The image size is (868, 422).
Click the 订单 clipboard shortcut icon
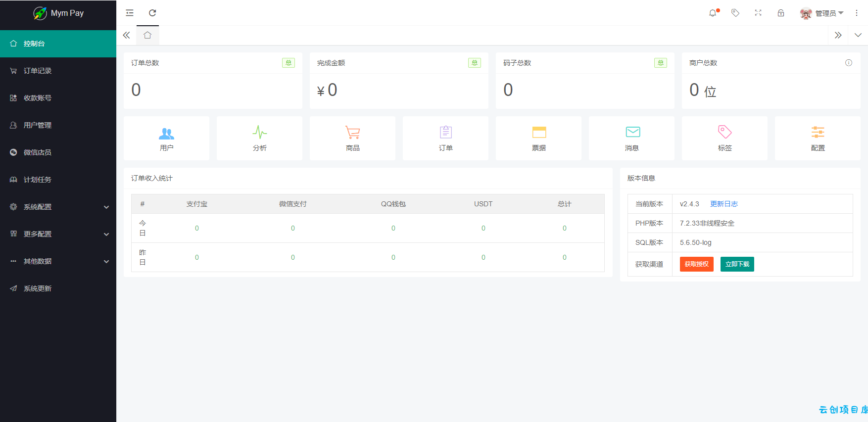tap(446, 132)
